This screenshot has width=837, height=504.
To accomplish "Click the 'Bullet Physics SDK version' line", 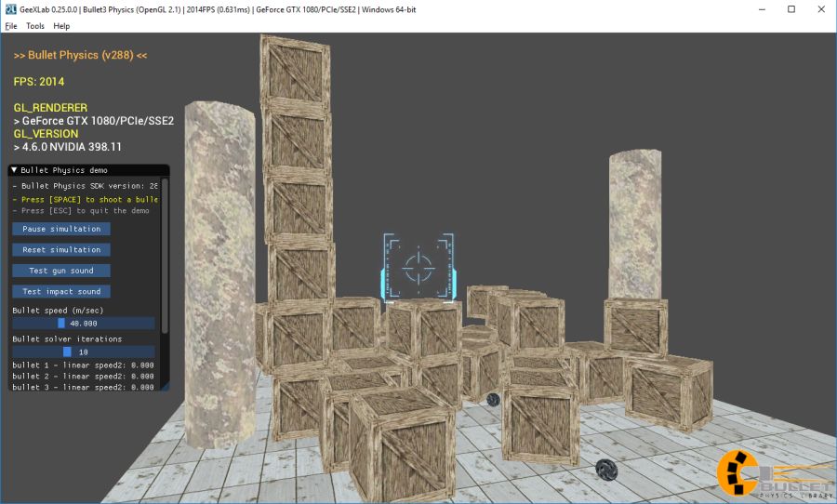I will (86, 186).
